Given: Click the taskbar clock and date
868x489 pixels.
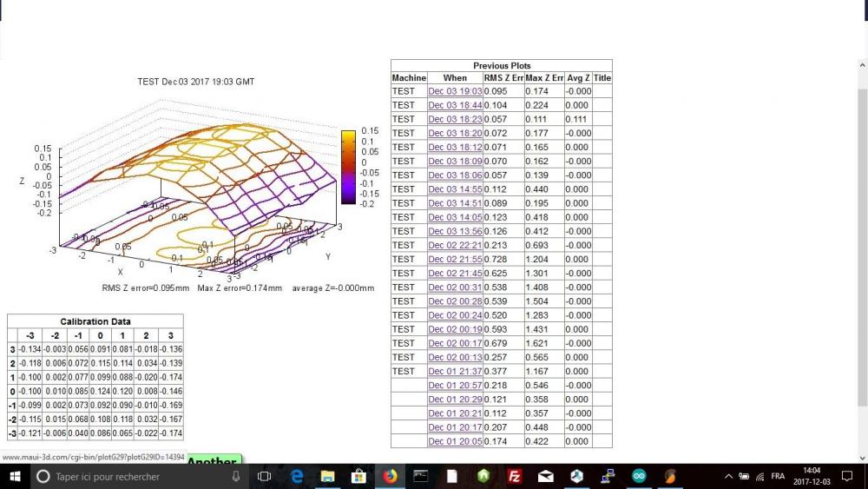Looking at the screenshot, I should 812,476.
